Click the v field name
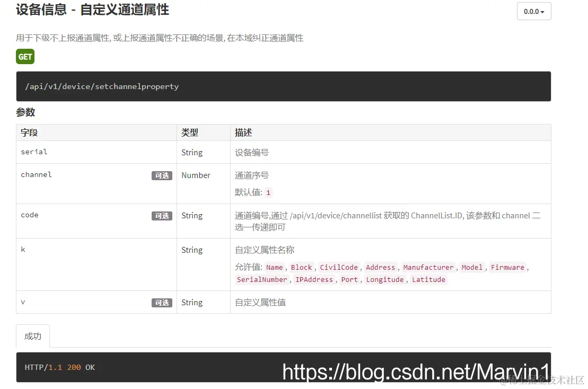The height and width of the screenshot is (389, 588). 23,302
